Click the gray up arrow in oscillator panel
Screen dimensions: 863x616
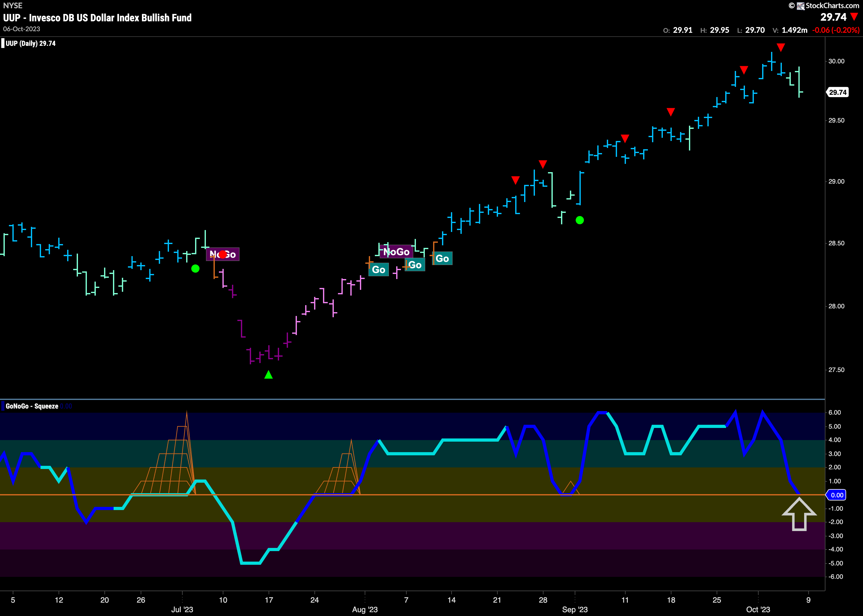799,514
